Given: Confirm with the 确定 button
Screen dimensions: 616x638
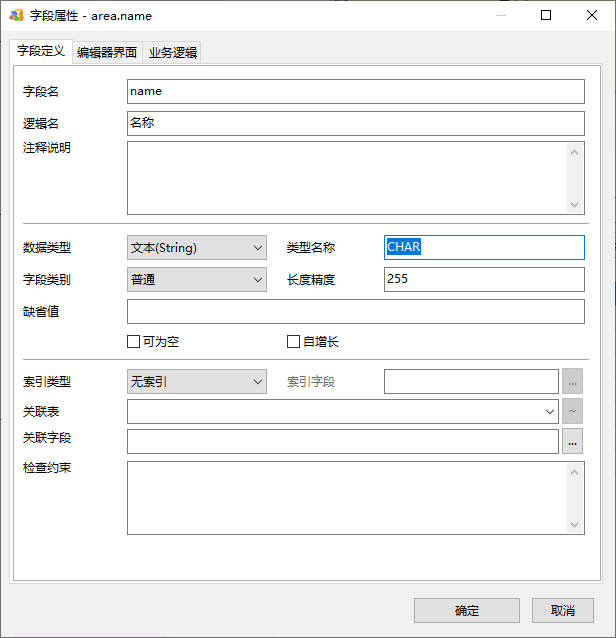Looking at the screenshot, I should 467,610.
